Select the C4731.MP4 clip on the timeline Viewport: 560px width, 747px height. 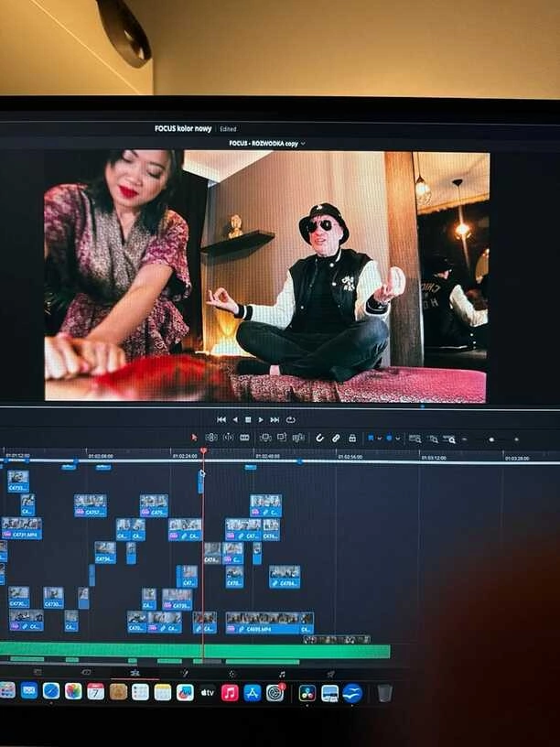click(21, 528)
